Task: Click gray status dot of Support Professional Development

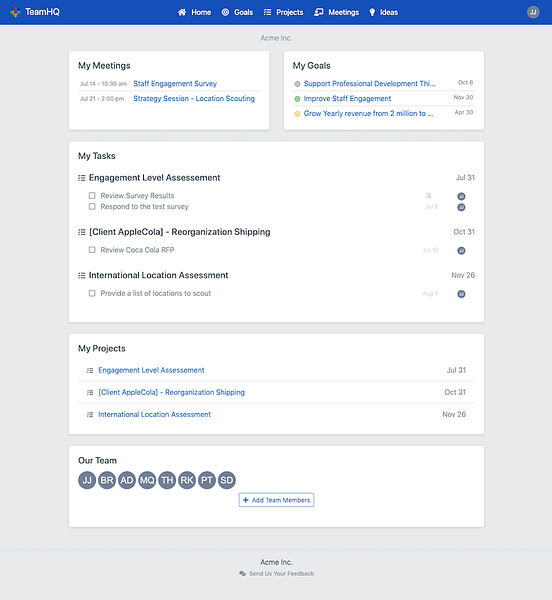Action: (297, 84)
